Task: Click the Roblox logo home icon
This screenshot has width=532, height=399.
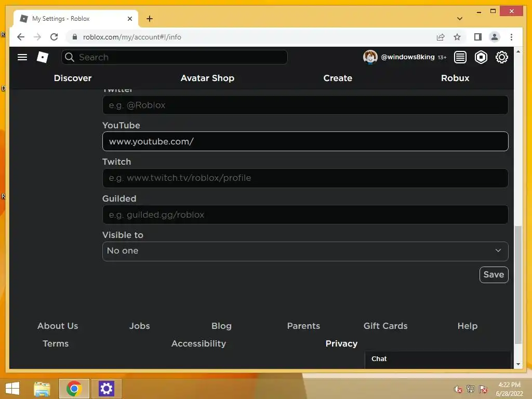Action: pos(43,57)
